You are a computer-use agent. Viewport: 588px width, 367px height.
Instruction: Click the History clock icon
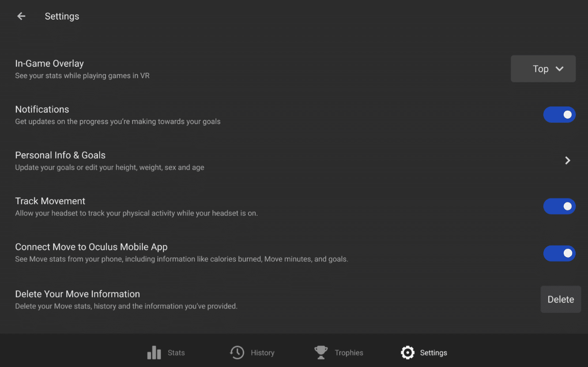[237, 352]
